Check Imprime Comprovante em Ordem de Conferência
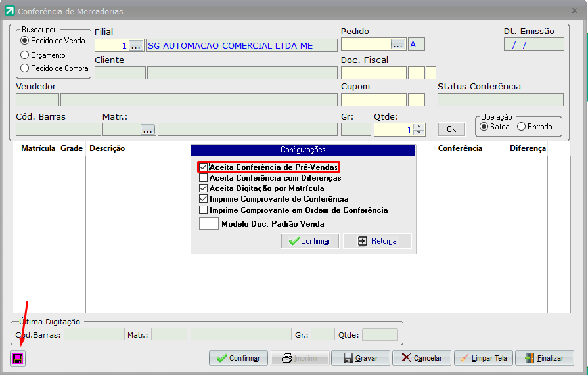 [x=204, y=210]
